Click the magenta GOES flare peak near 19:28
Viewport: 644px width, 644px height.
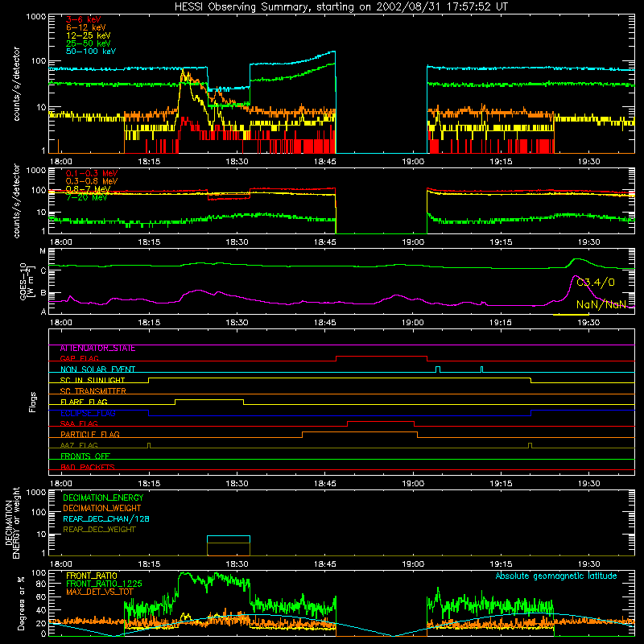(x=575, y=276)
